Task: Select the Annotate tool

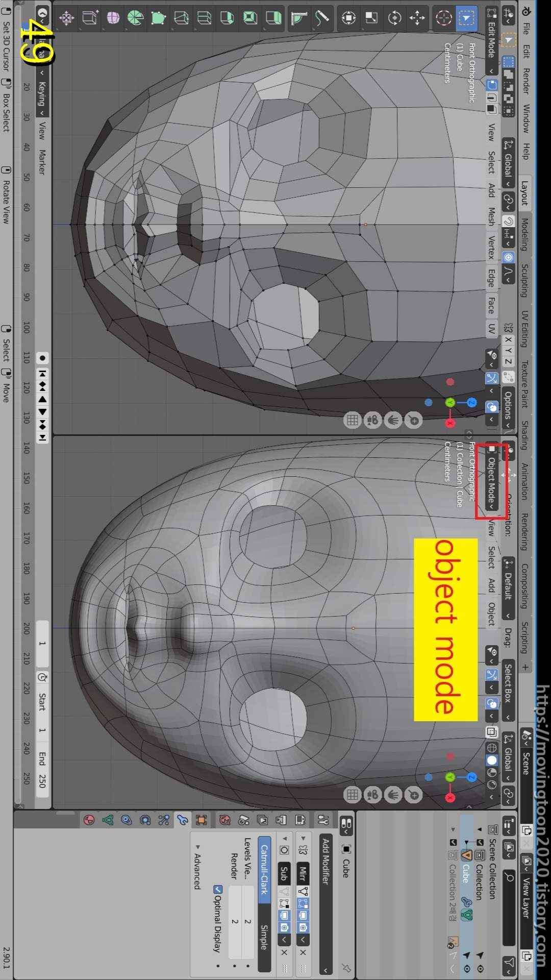Action: pyautogui.click(x=322, y=18)
